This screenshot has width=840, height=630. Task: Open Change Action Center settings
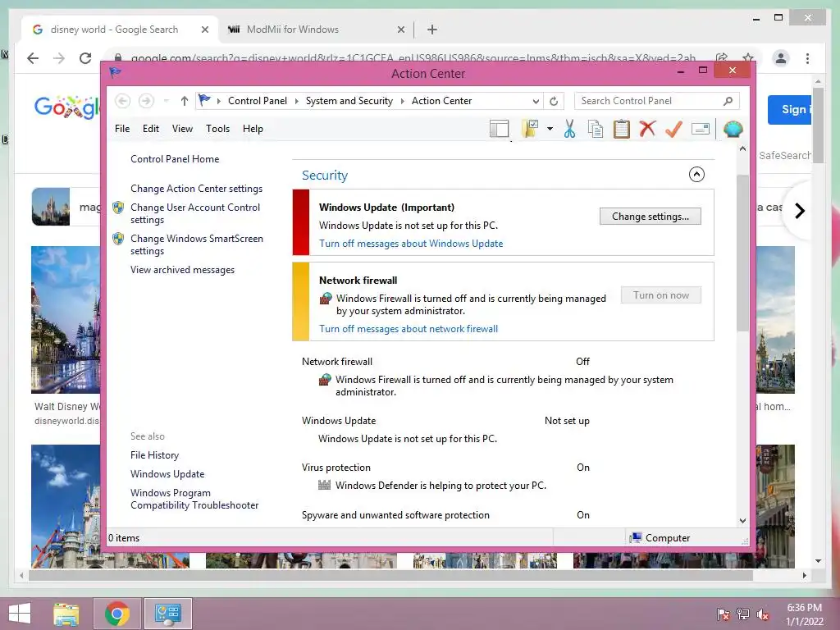pos(196,189)
